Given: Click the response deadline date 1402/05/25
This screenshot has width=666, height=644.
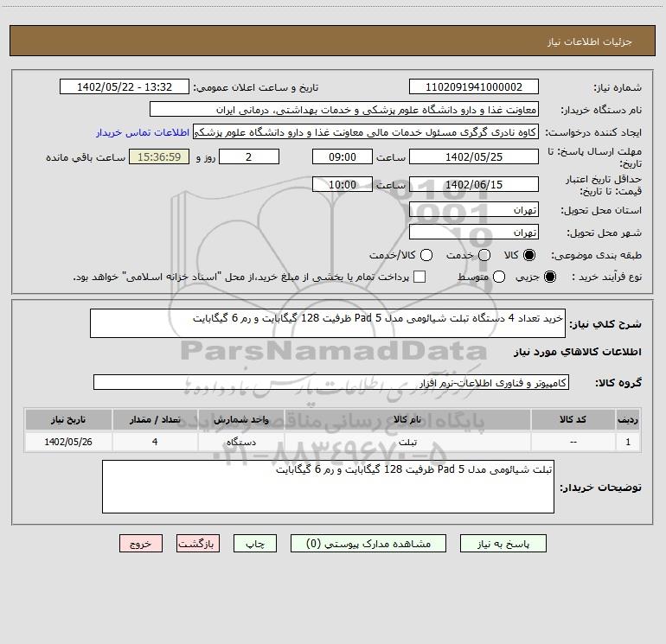Looking at the screenshot, I should click(x=474, y=156).
